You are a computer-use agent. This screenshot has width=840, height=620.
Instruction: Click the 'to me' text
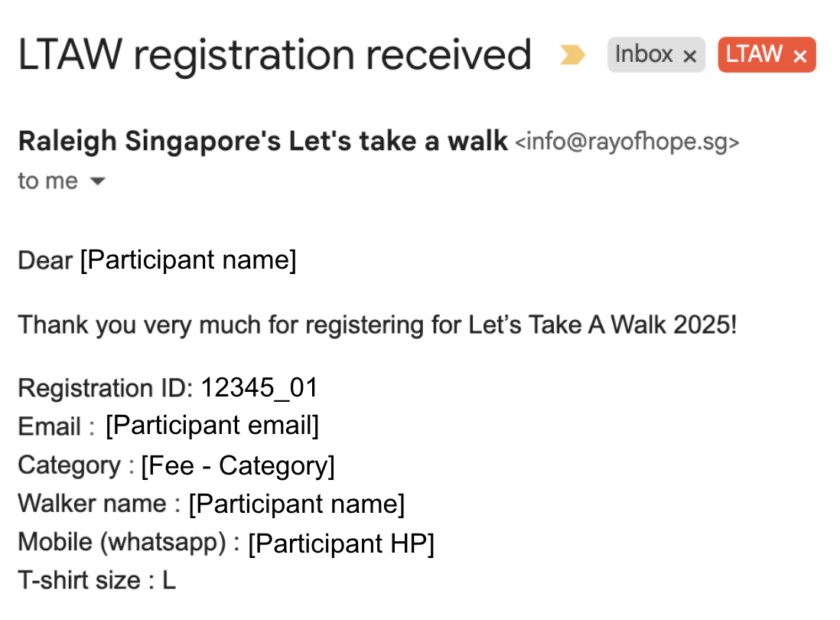[46, 181]
